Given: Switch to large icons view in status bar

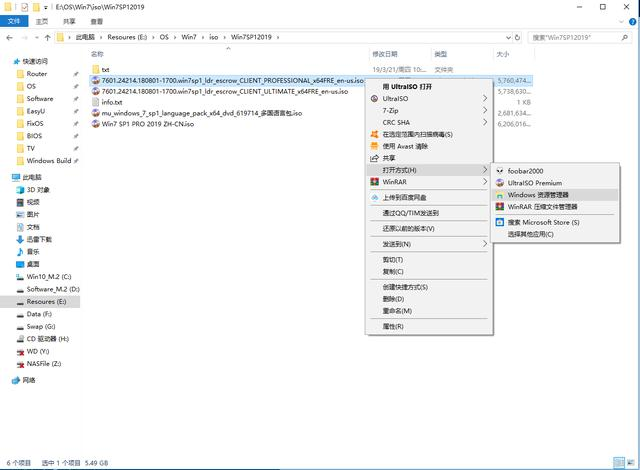Looking at the screenshot, I should [x=631, y=462].
